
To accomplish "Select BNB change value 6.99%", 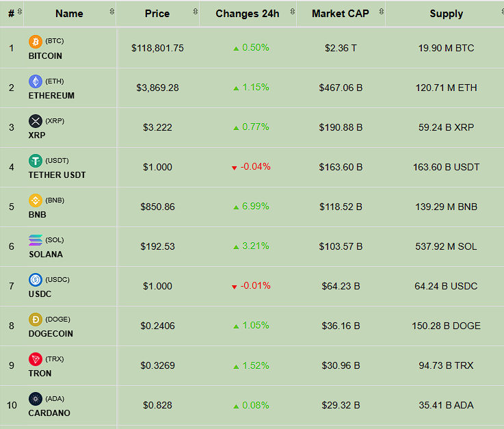I will pyautogui.click(x=256, y=206).
